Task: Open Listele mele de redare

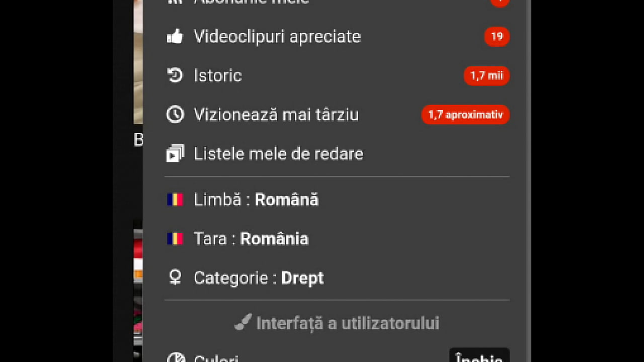Action: click(x=278, y=153)
